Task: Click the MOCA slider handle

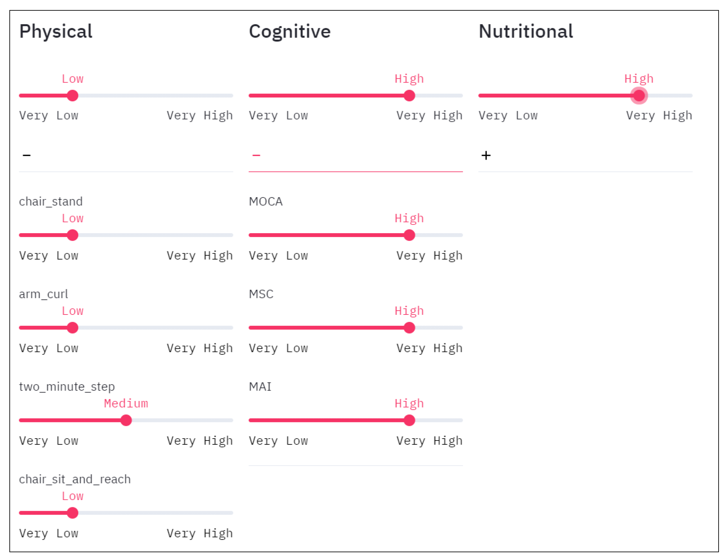Action: tap(409, 235)
